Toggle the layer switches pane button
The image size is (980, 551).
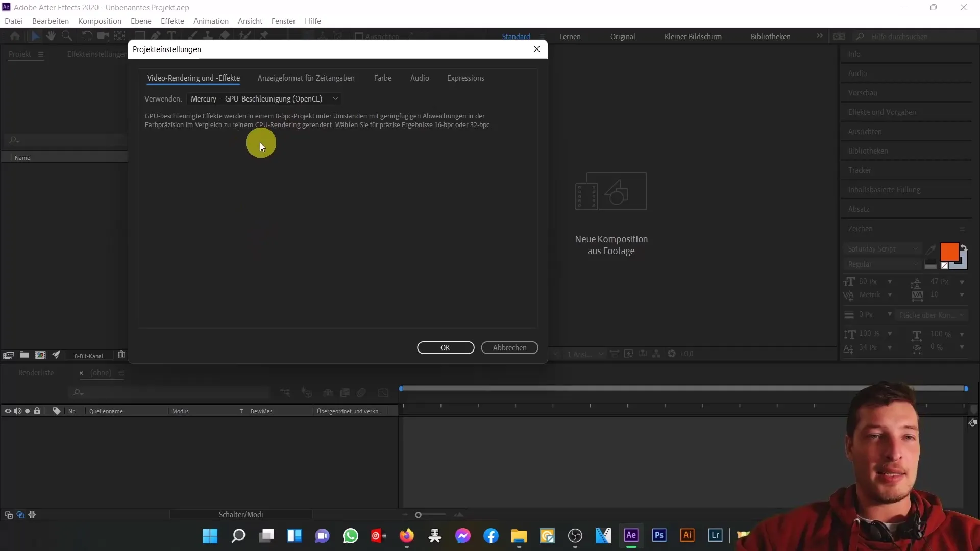[9, 515]
